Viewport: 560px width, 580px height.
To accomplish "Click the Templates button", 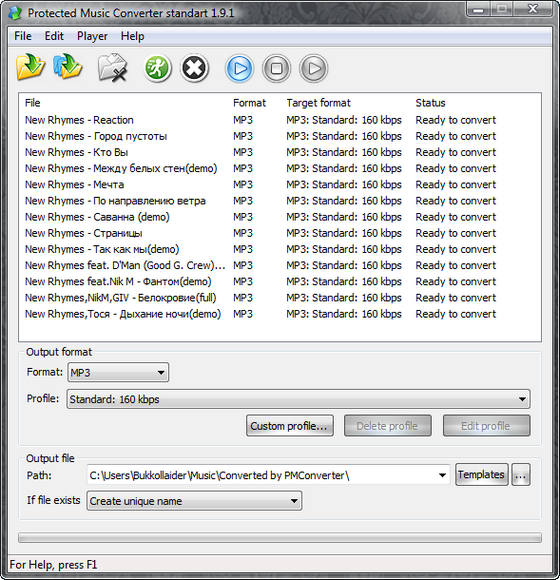I will (x=482, y=475).
